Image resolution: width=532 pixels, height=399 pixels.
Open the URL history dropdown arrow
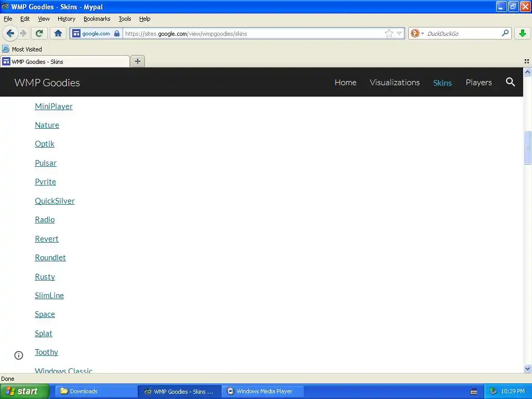[400, 33]
